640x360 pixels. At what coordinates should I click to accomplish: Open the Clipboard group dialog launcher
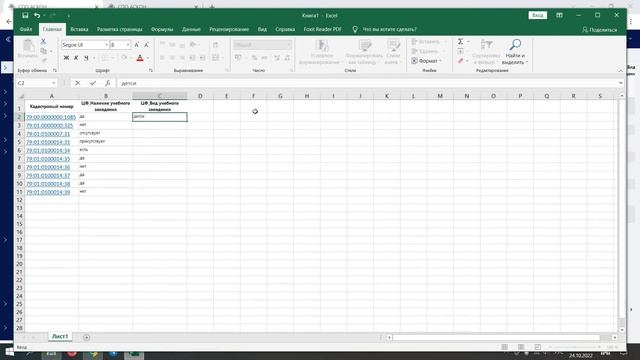click(55, 71)
